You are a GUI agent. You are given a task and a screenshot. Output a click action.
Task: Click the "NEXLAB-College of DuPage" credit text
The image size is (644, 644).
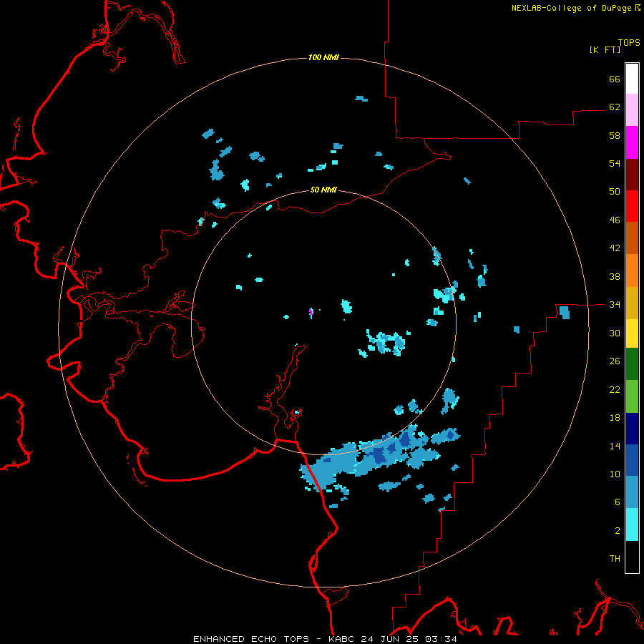[x=571, y=8]
